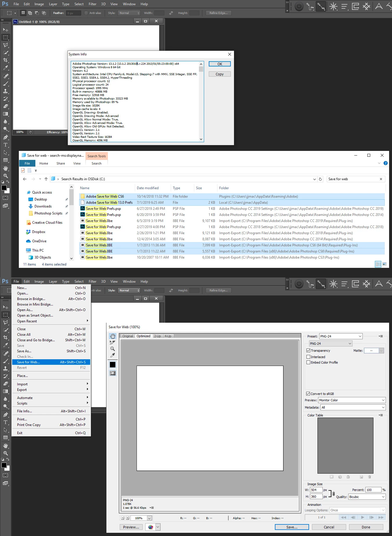Click the black eyedropper color swatch in Save for Web
The image size is (392, 536).
coord(112,365)
